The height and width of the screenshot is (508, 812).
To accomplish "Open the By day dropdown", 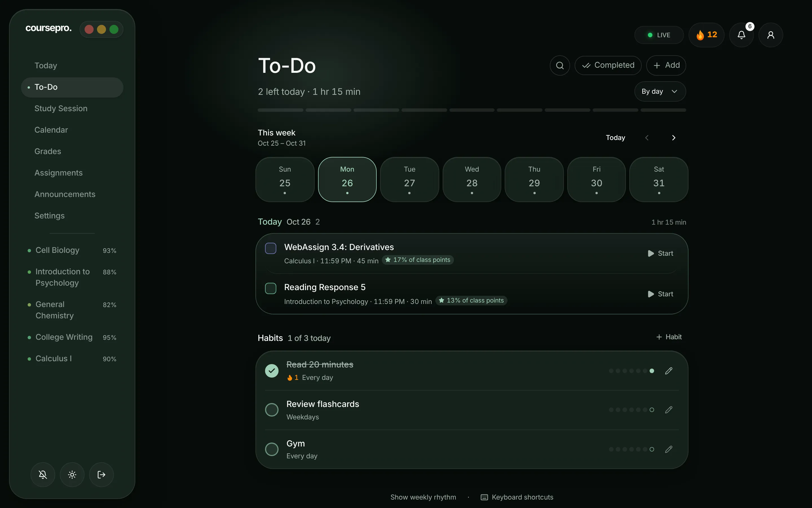I will (x=660, y=91).
